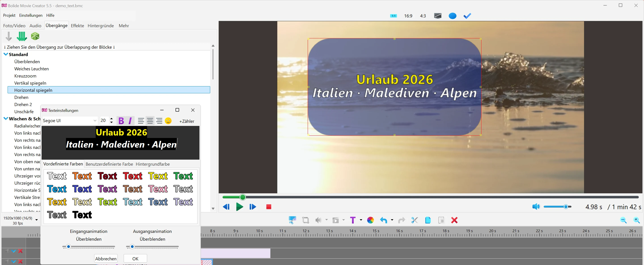Cut the clip with the scissors icon
Screen dimensions: 644x265
[415, 220]
